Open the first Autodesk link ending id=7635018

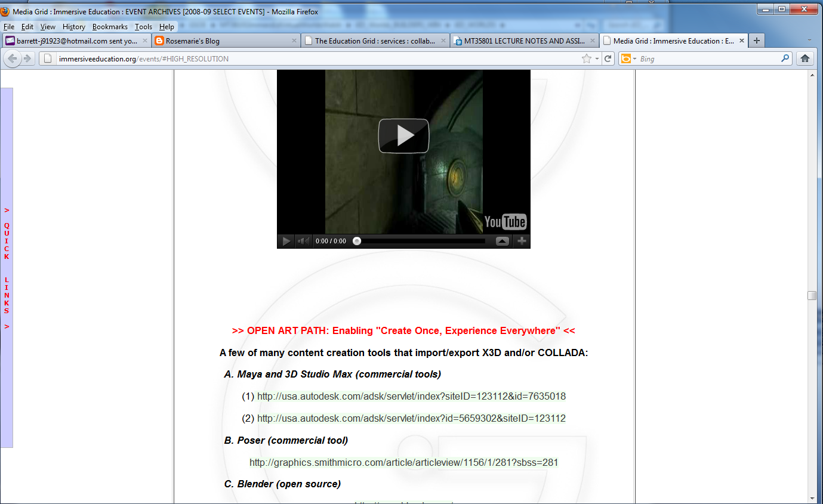coord(411,397)
